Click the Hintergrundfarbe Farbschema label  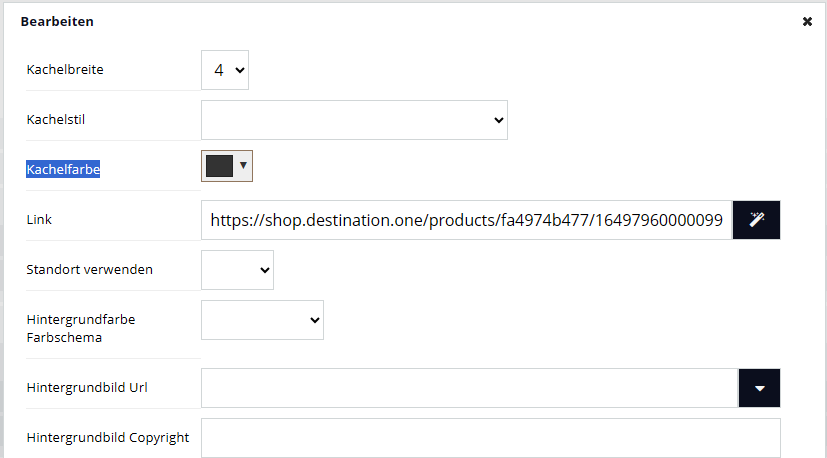[x=81, y=328]
